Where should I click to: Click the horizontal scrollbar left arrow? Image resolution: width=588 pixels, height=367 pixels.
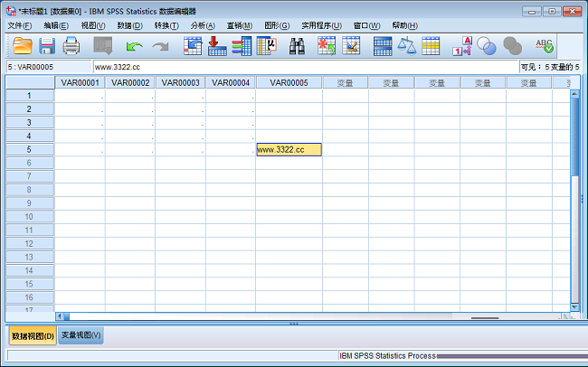(61, 315)
